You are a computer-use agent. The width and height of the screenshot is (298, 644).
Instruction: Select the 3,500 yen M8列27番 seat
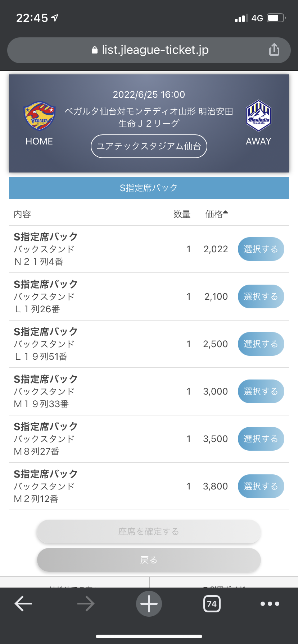261,439
